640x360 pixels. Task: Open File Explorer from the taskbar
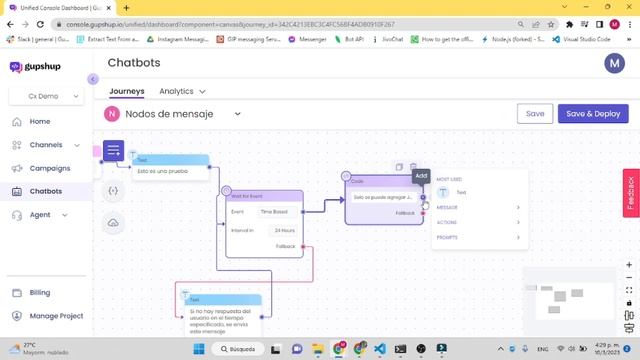[318, 349]
